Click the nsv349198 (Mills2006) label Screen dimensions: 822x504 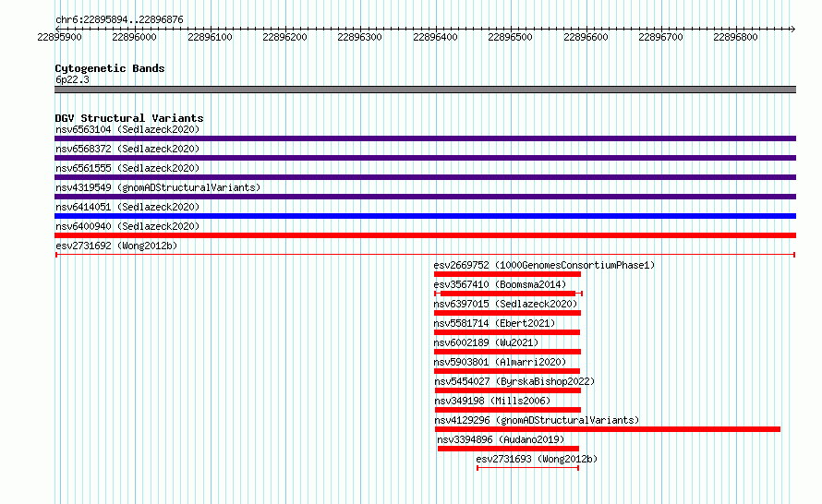click(x=492, y=401)
